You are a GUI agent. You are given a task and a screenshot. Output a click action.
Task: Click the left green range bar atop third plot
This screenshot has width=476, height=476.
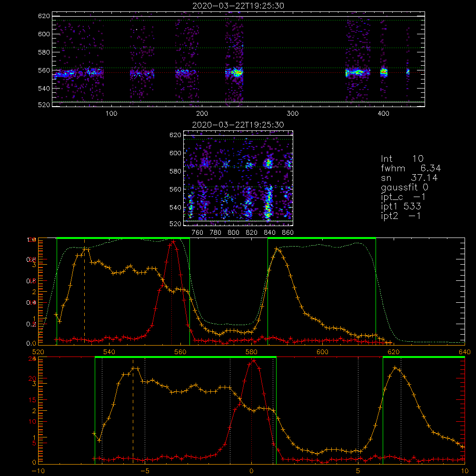[x=123, y=238]
